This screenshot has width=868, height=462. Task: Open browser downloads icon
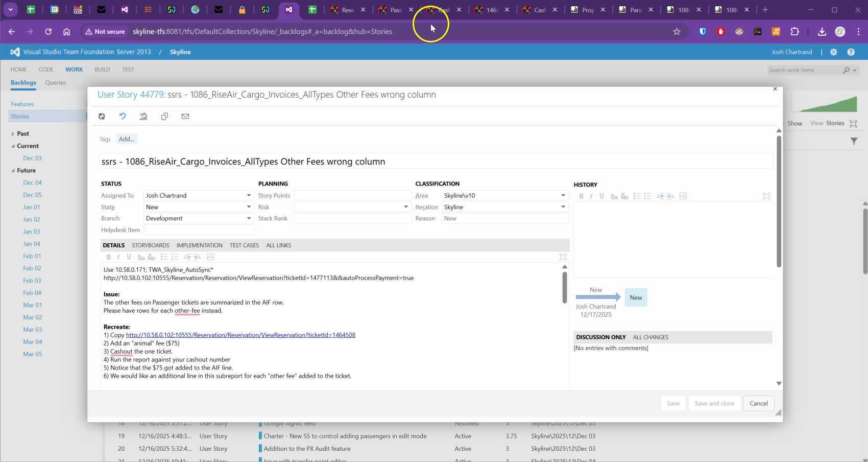pos(822,32)
